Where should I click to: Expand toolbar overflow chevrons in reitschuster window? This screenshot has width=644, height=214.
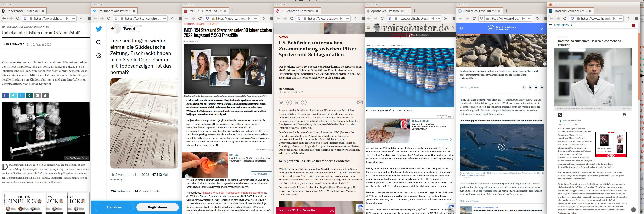tap(446, 18)
